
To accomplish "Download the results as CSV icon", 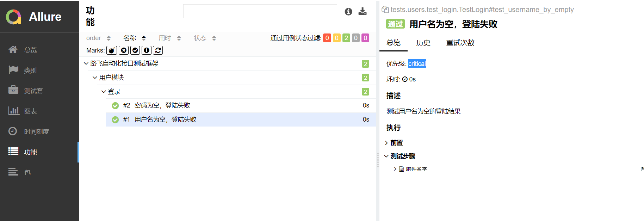I will [x=363, y=11].
